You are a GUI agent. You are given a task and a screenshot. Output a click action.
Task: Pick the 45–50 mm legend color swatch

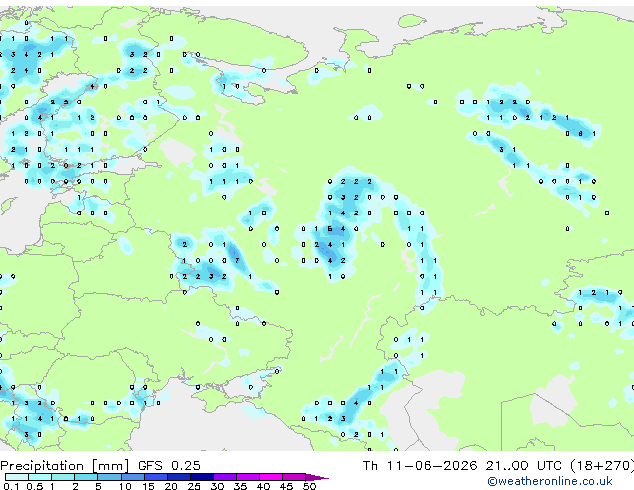(294, 477)
